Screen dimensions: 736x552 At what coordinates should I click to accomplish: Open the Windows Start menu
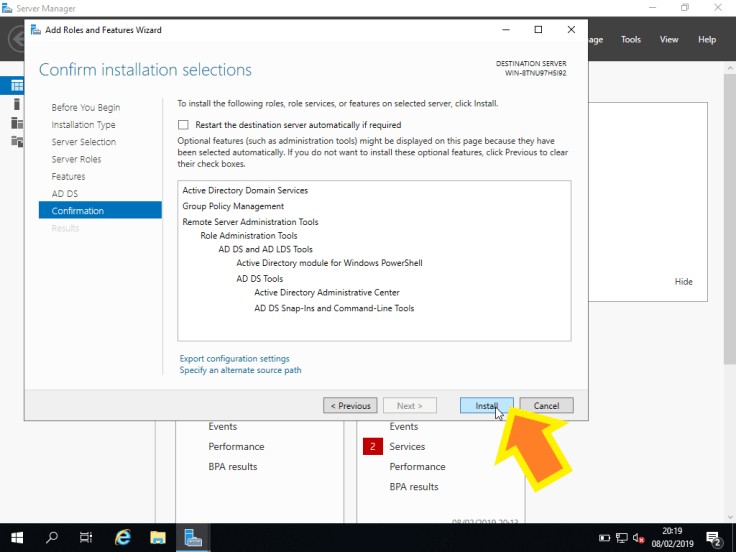pyautogui.click(x=18, y=537)
